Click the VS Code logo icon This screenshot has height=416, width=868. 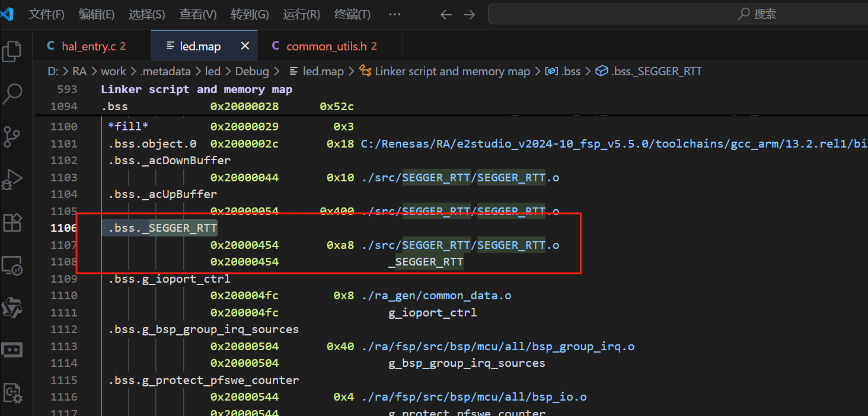click(x=7, y=14)
